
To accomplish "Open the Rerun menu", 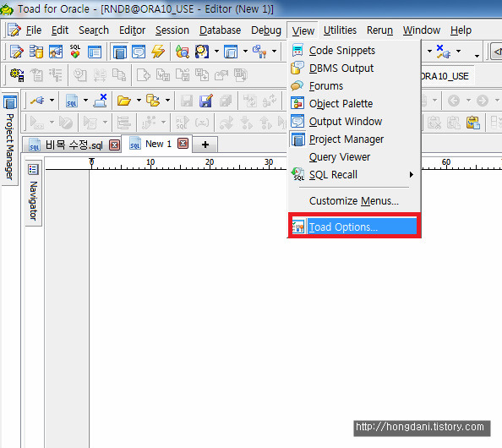I will 379,30.
